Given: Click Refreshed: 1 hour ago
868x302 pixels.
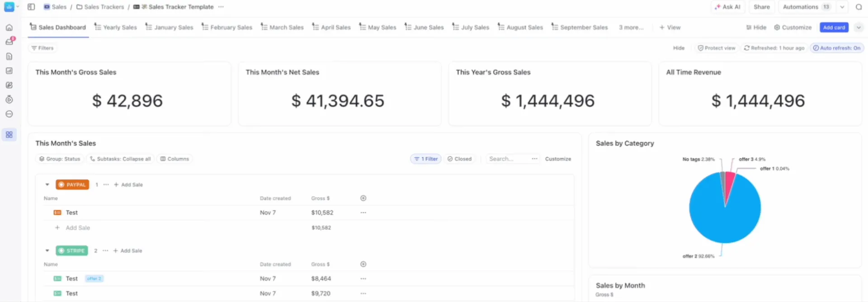Looking at the screenshot, I should pyautogui.click(x=774, y=48).
